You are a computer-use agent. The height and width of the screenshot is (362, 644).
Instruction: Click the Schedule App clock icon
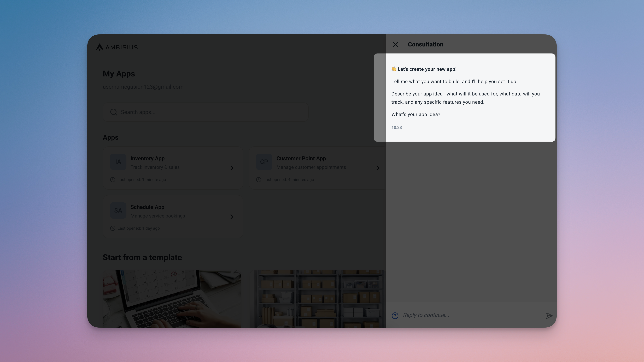113,228
